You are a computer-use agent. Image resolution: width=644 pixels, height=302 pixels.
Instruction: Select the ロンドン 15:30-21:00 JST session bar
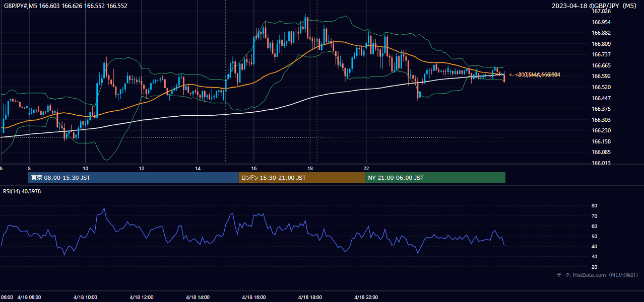tap(302, 178)
